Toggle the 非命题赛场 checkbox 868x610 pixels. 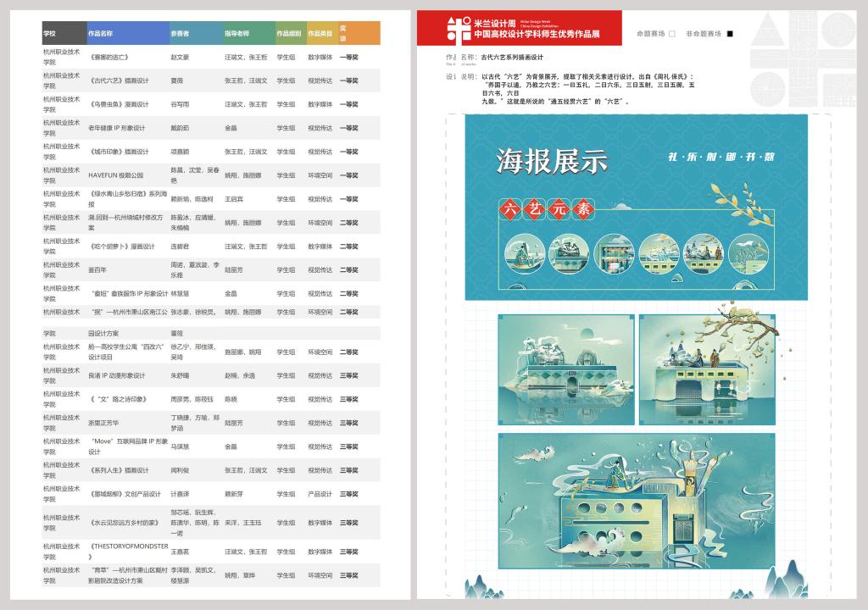pos(731,34)
